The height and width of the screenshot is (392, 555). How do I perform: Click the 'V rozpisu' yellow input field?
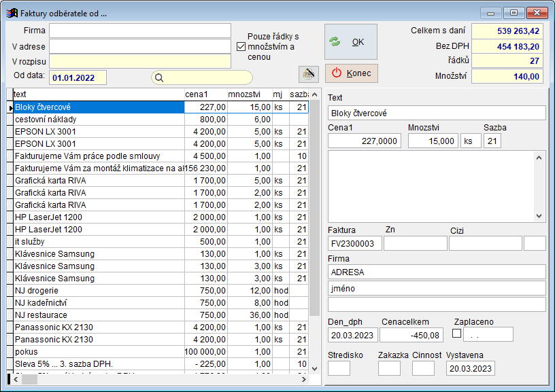click(x=140, y=61)
